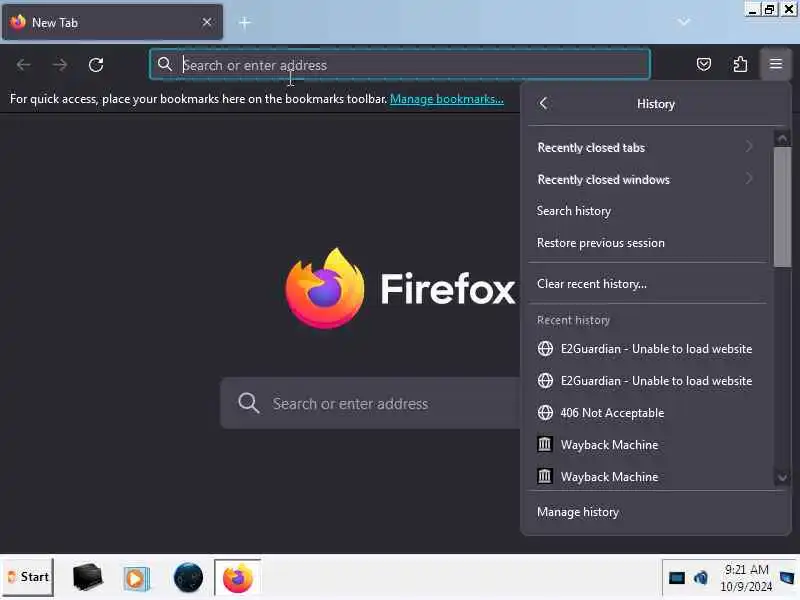800x600 pixels.
Task: Open the Start menu
Action: [28, 577]
